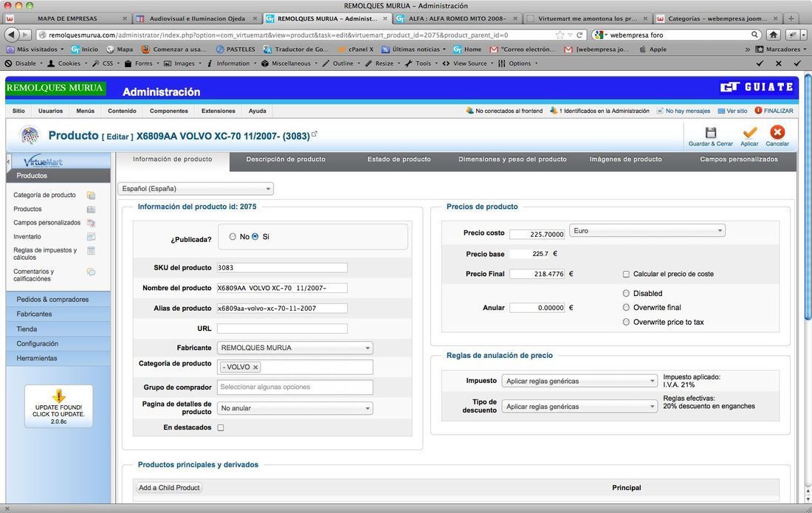
Task: Collapse the VirtueMart sidebar arrow
Action: click(8, 162)
